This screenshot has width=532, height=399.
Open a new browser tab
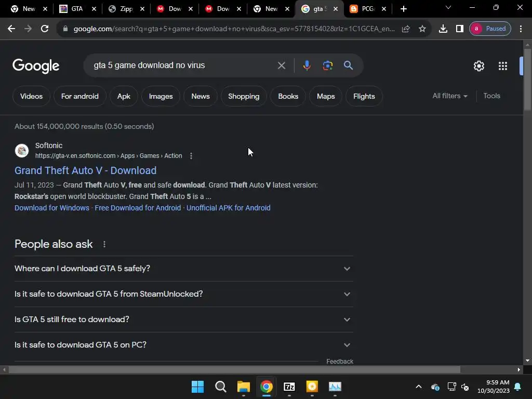[403, 9]
